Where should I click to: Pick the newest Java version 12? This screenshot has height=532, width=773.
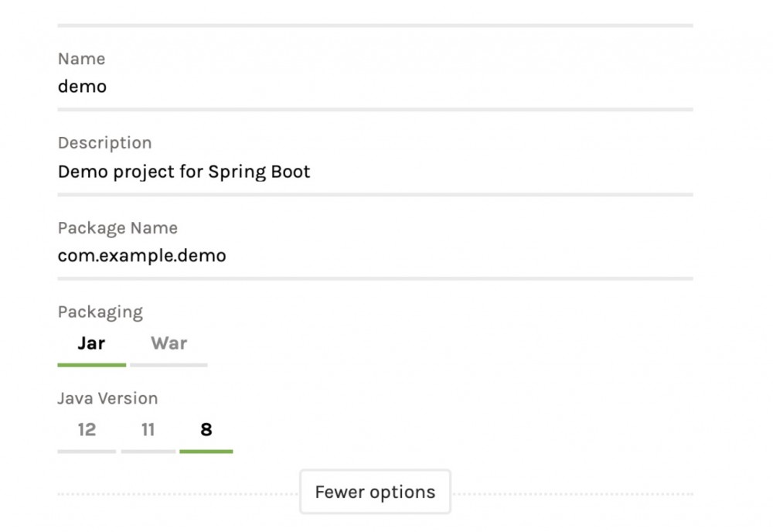(x=88, y=430)
